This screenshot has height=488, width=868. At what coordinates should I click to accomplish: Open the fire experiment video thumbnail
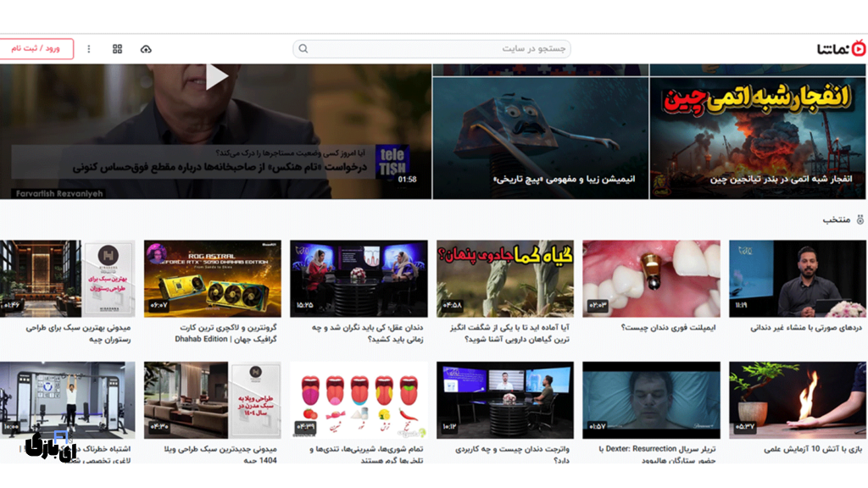[798, 399]
